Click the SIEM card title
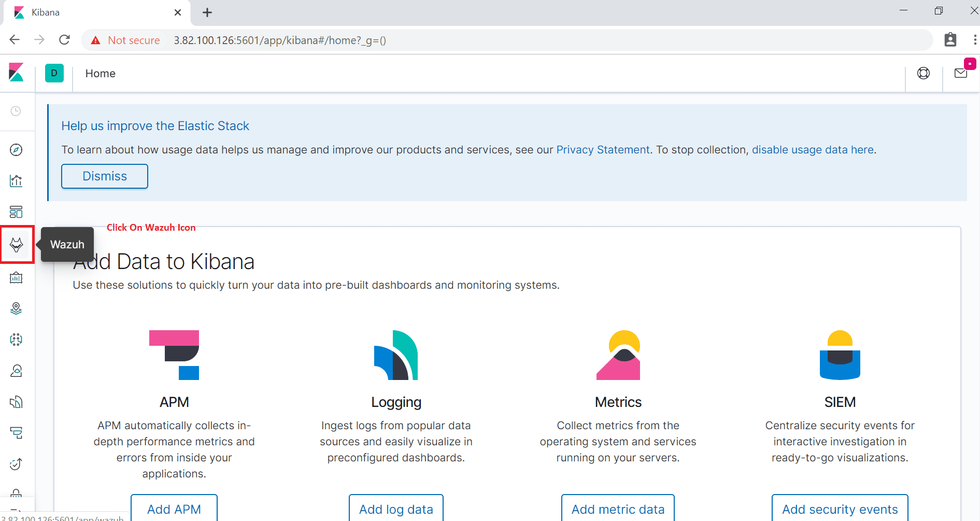The width and height of the screenshot is (980, 521). [x=840, y=402]
